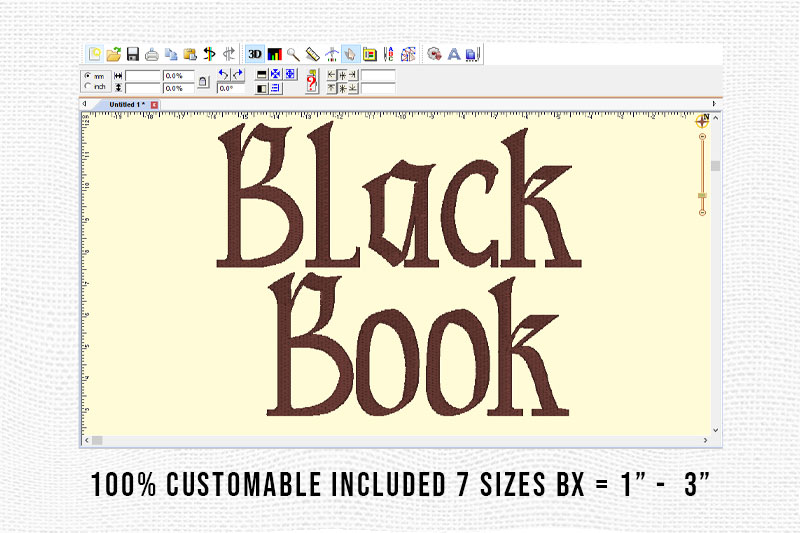800x533 pixels.
Task: Click the vertical scrollbar down arrow
Action: point(716,430)
